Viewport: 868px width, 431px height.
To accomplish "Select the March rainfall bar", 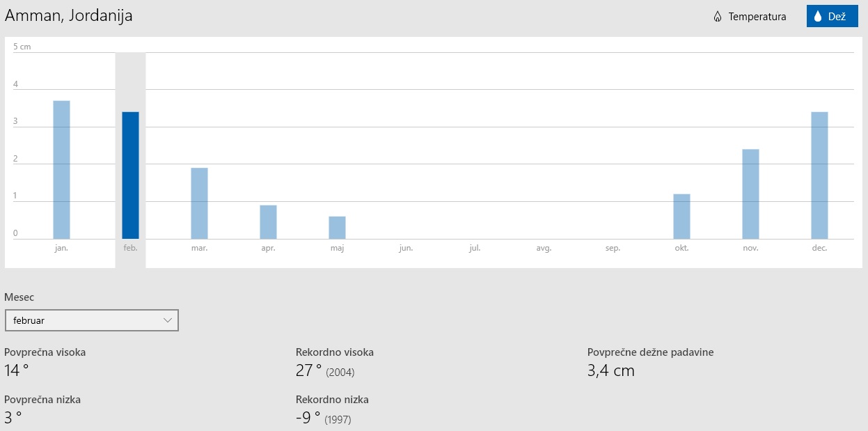I will point(199,203).
